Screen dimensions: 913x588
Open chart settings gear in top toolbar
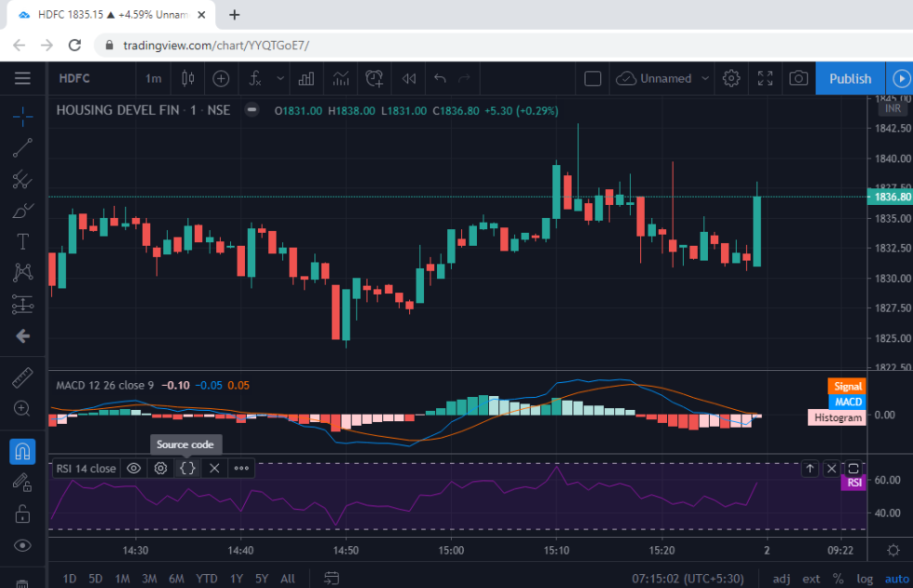731,78
